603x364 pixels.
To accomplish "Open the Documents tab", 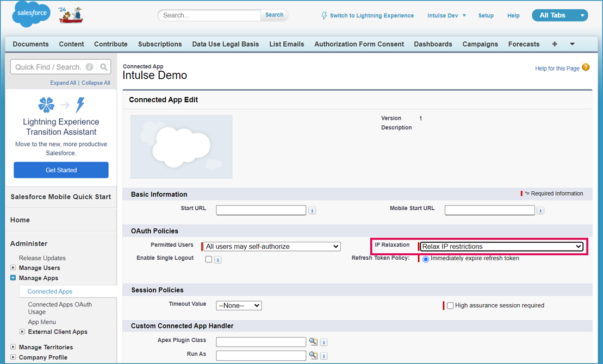I will pos(31,44).
